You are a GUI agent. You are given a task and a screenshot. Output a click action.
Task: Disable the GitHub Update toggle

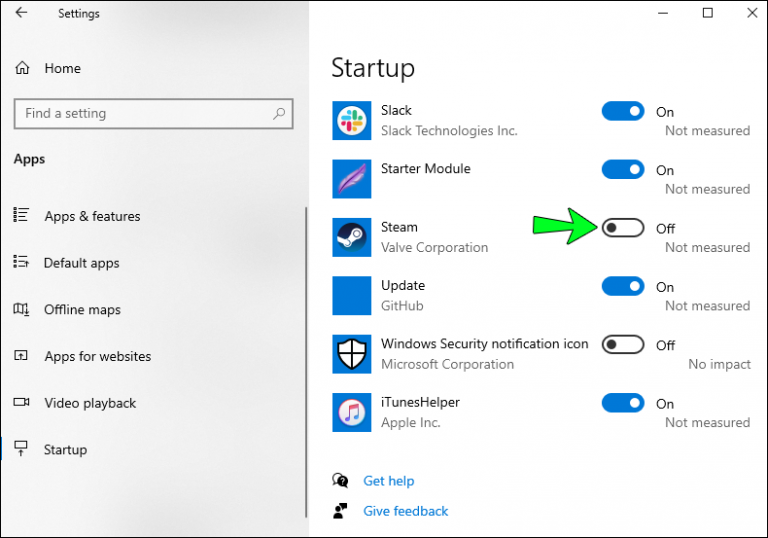(x=623, y=286)
